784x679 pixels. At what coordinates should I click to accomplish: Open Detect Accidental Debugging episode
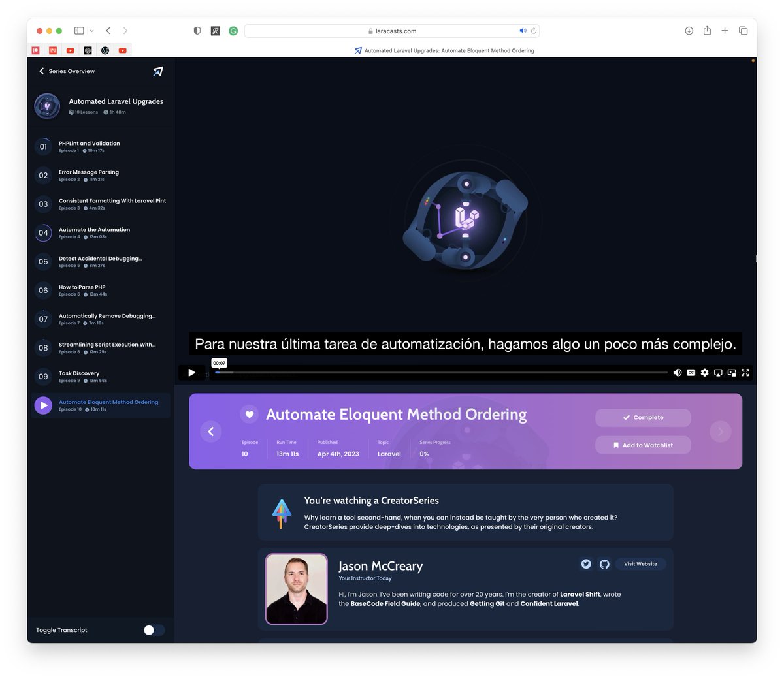[x=101, y=261]
